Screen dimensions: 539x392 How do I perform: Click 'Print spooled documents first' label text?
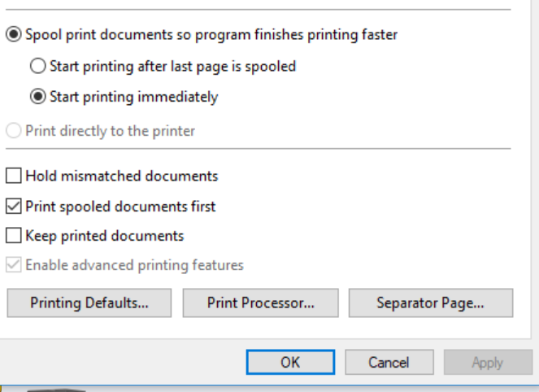[120, 207]
